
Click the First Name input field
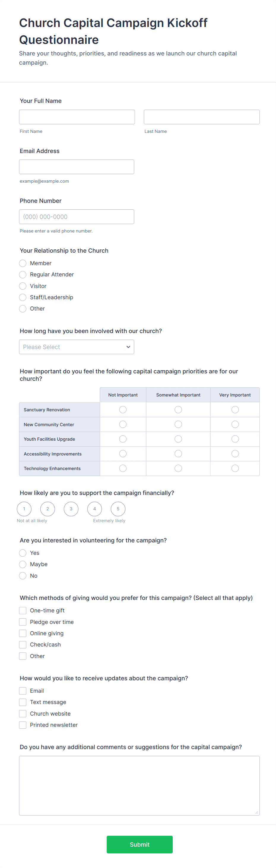[77, 117]
